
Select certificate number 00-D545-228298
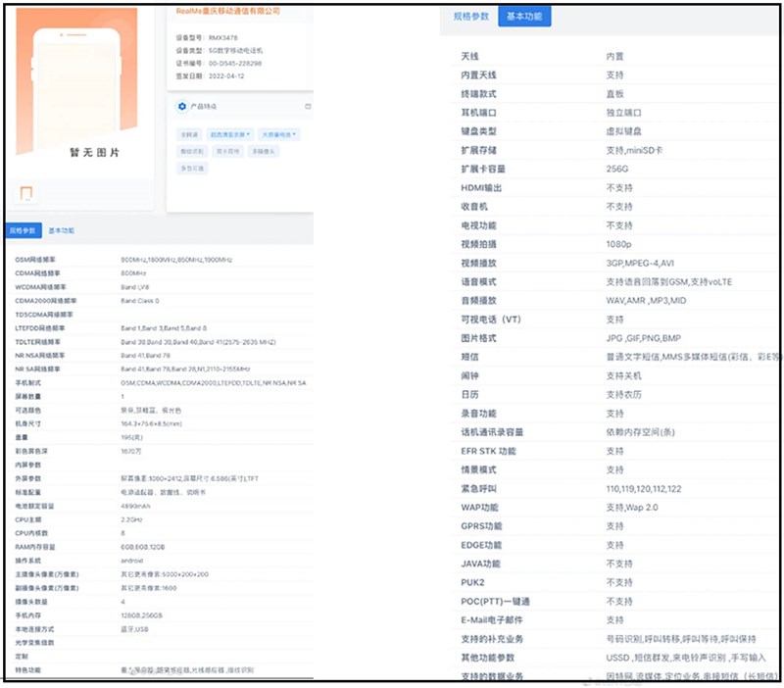pyautogui.click(x=235, y=63)
